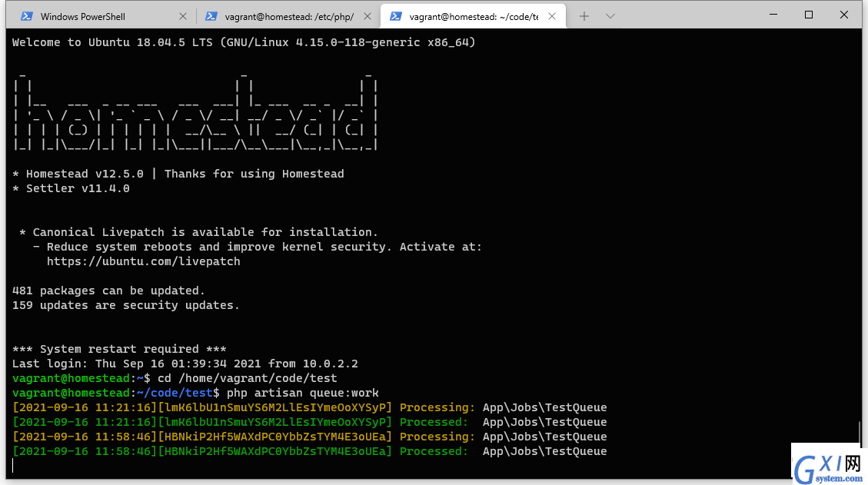Click the 11:58:46 Processed log line

click(x=309, y=451)
